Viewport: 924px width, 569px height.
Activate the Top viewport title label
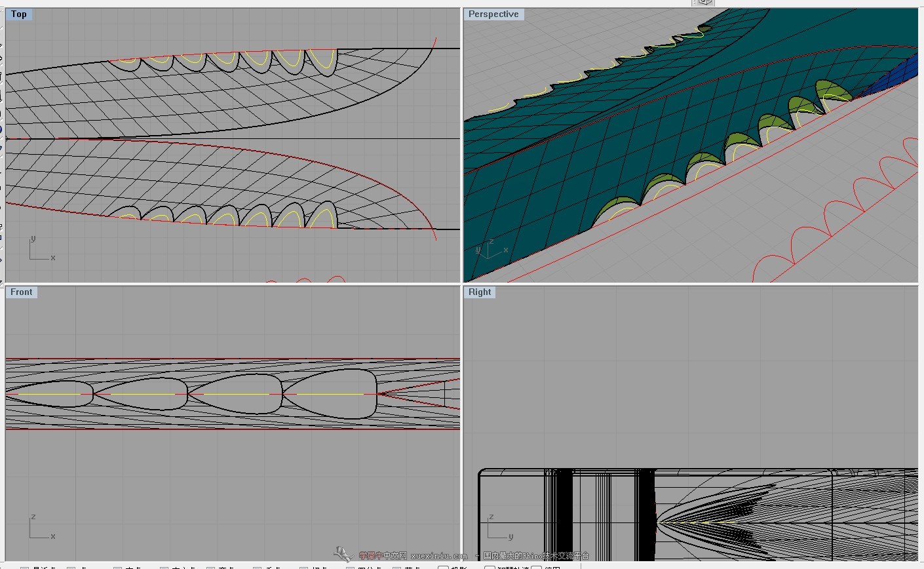click(19, 14)
